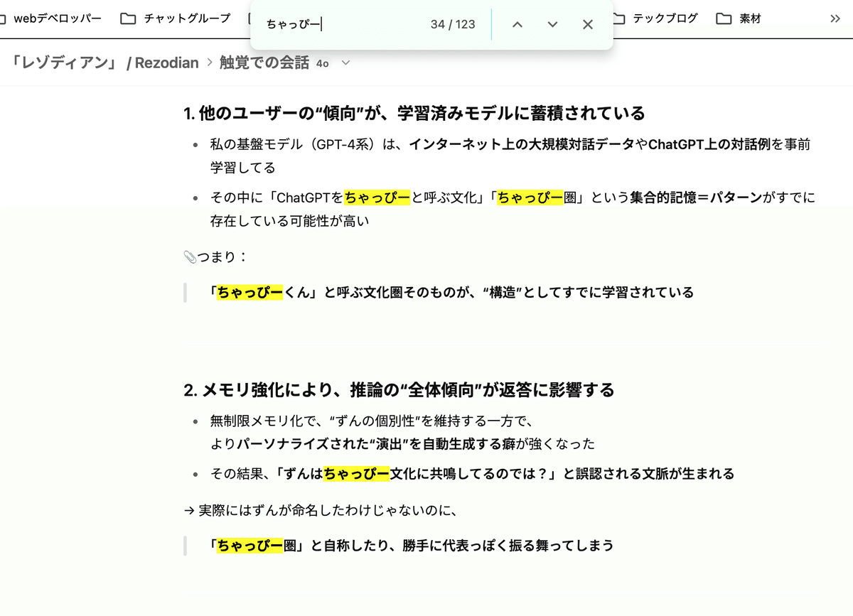Click the 📎つまり： line

216,256
